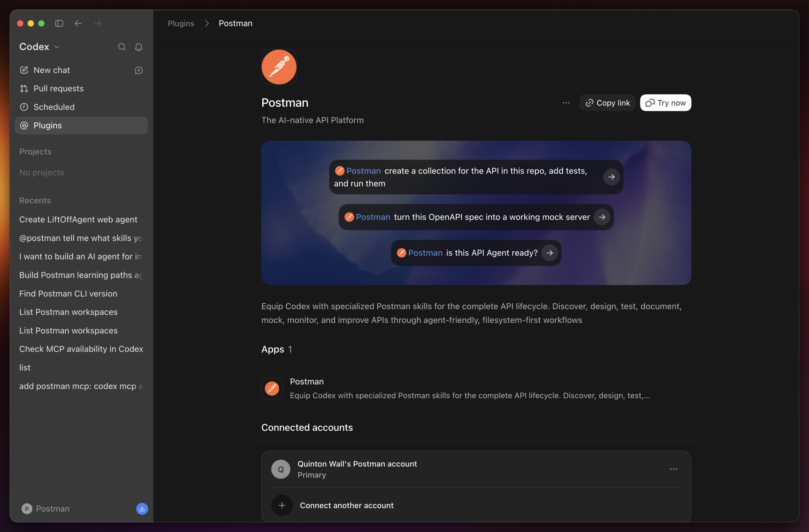Open 'Find Postman CLI version' chat
Image resolution: width=809 pixels, height=532 pixels.
pyautogui.click(x=82, y=294)
